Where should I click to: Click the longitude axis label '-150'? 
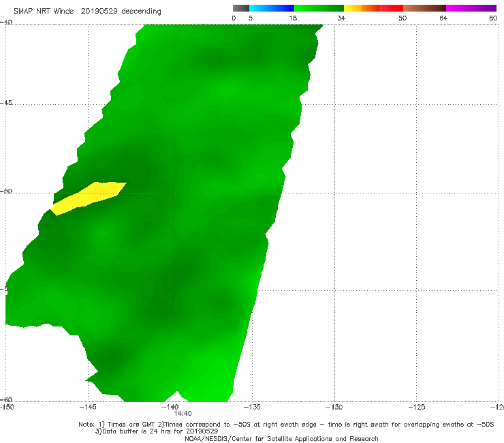tap(7, 407)
